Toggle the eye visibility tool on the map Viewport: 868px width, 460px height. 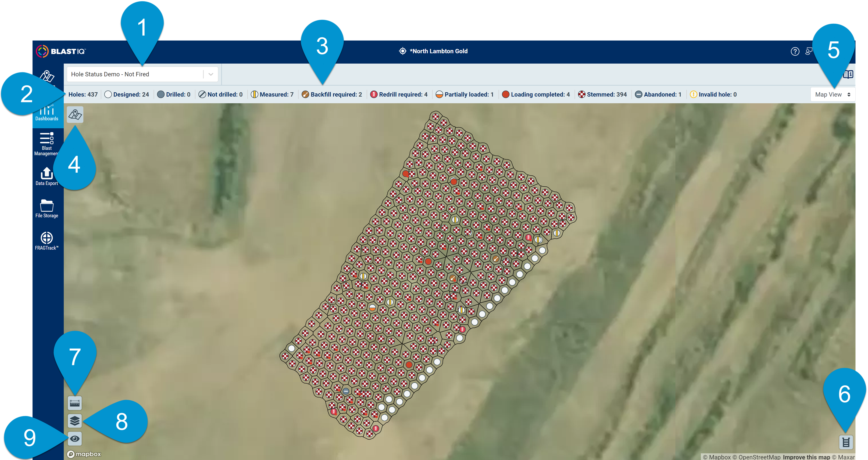[x=74, y=439]
